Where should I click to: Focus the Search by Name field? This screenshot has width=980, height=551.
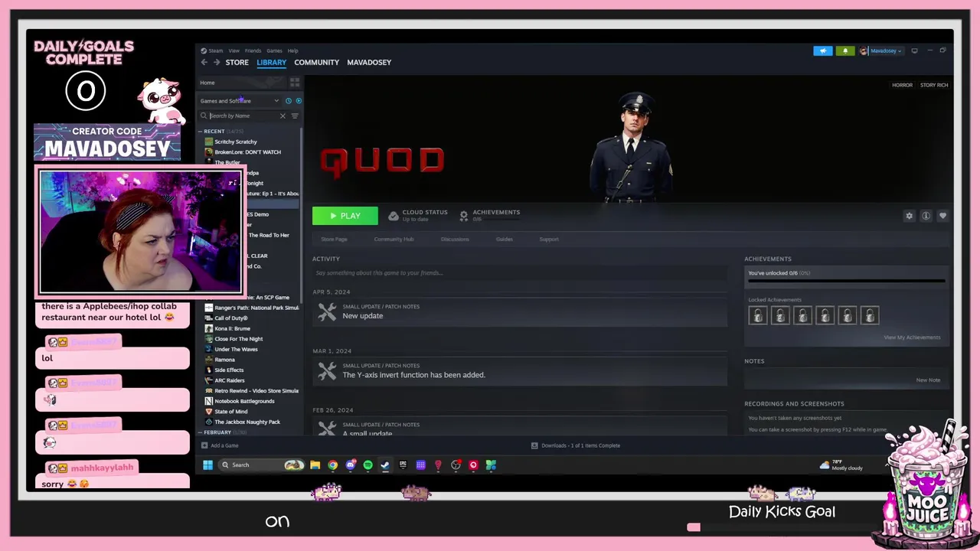click(243, 116)
